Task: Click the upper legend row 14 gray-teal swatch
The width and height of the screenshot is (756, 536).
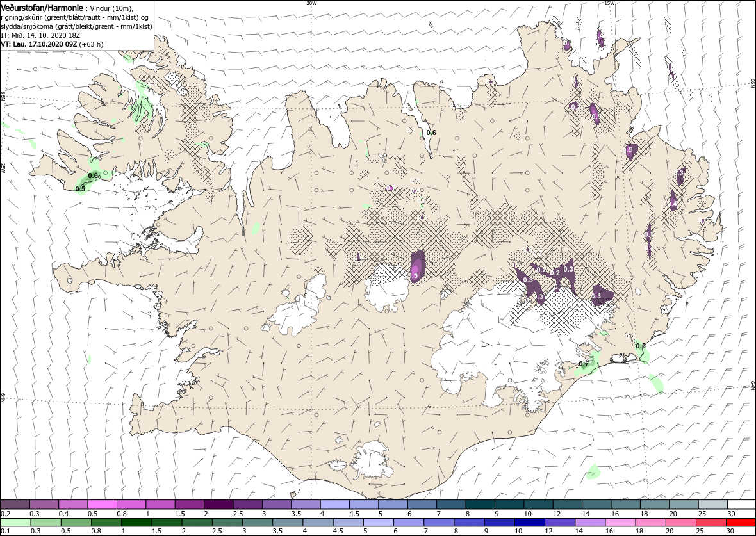Action: (596, 504)
